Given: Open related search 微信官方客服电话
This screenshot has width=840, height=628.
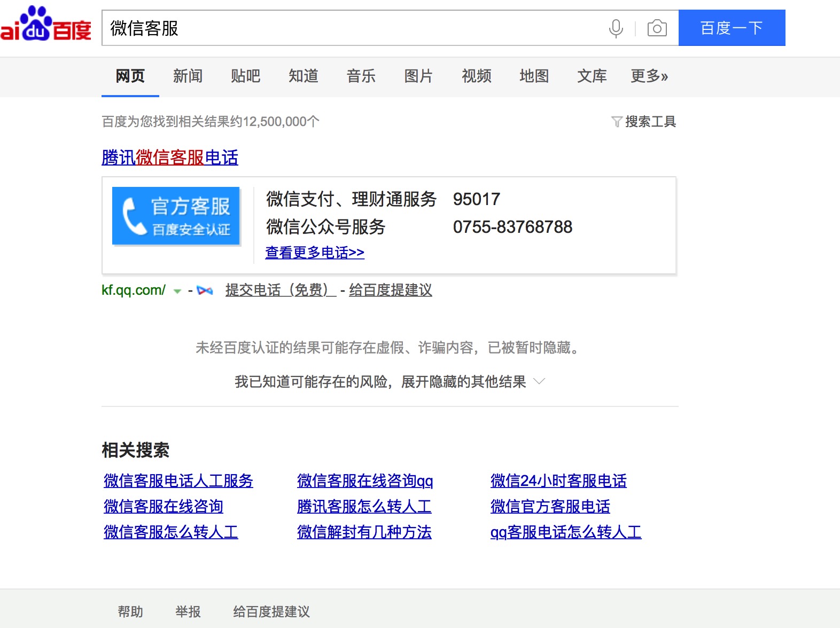Looking at the screenshot, I should [x=550, y=506].
